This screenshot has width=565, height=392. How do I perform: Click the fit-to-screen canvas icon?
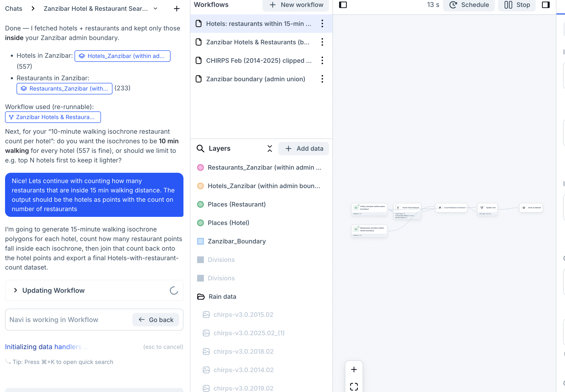[x=354, y=386]
